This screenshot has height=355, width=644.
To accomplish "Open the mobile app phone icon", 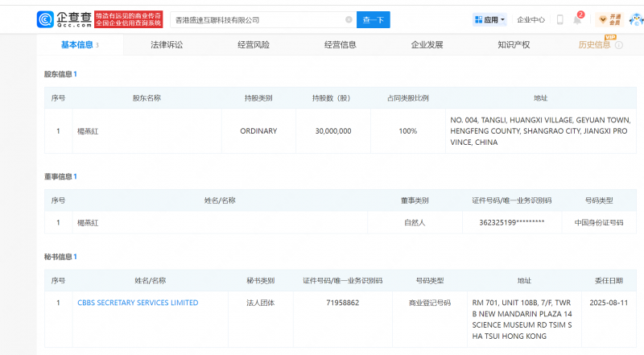I will click(559, 19).
